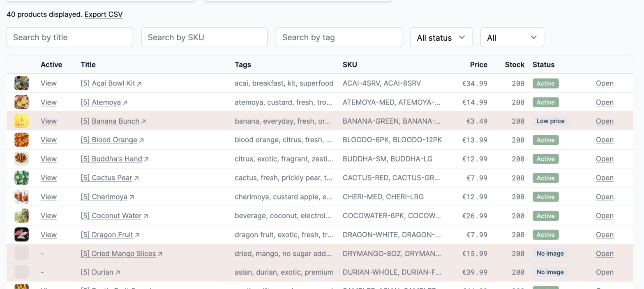Image resolution: width=644 pixels, height=289 pixels.
Task: Click the Dragon Fruit product thumbnail
Action: pos(21,235)
